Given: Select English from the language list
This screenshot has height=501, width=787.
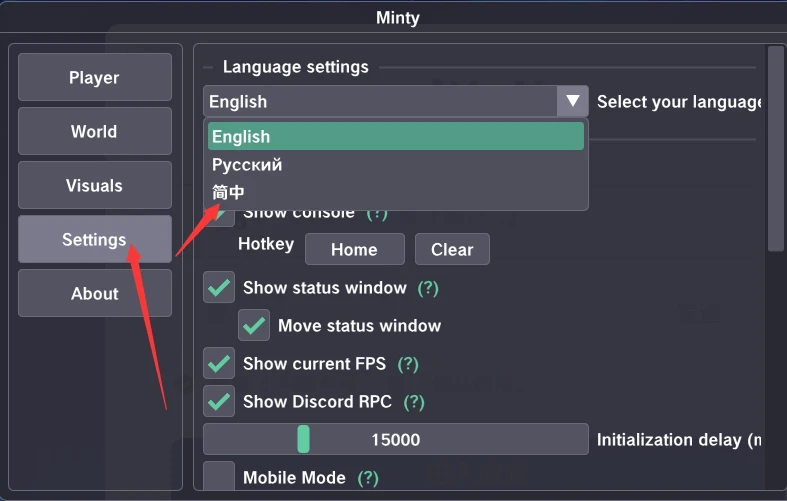Looking at the screenshot, I should tap(395, 137).
